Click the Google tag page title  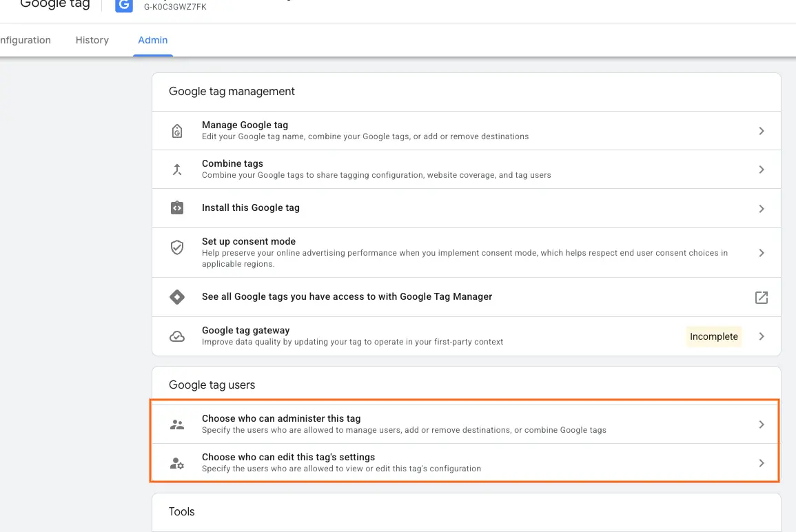(55, 5)
